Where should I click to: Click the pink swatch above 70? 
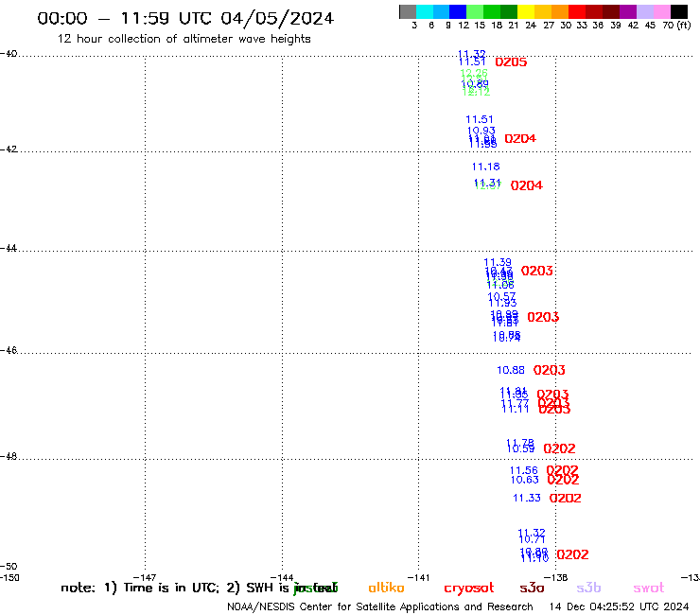click(x=661, y=11)
